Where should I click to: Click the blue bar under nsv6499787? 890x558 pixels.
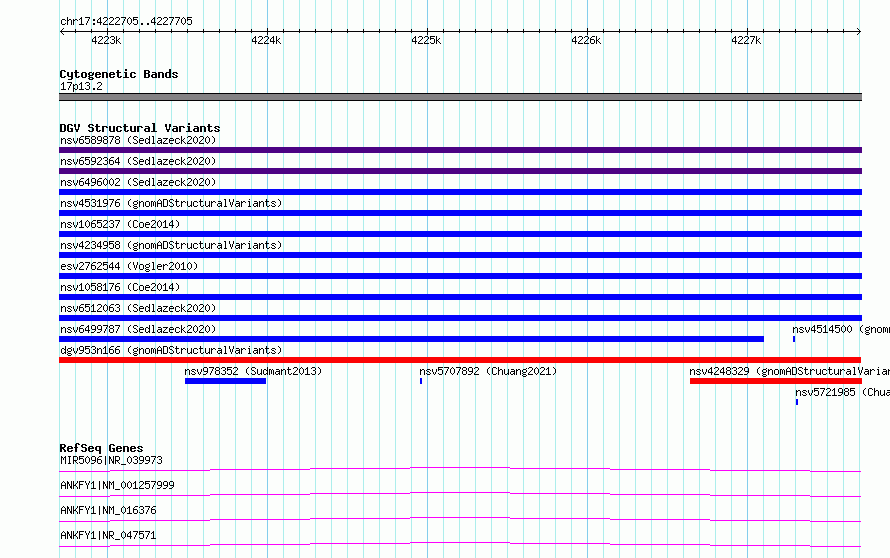pos(412,339)
